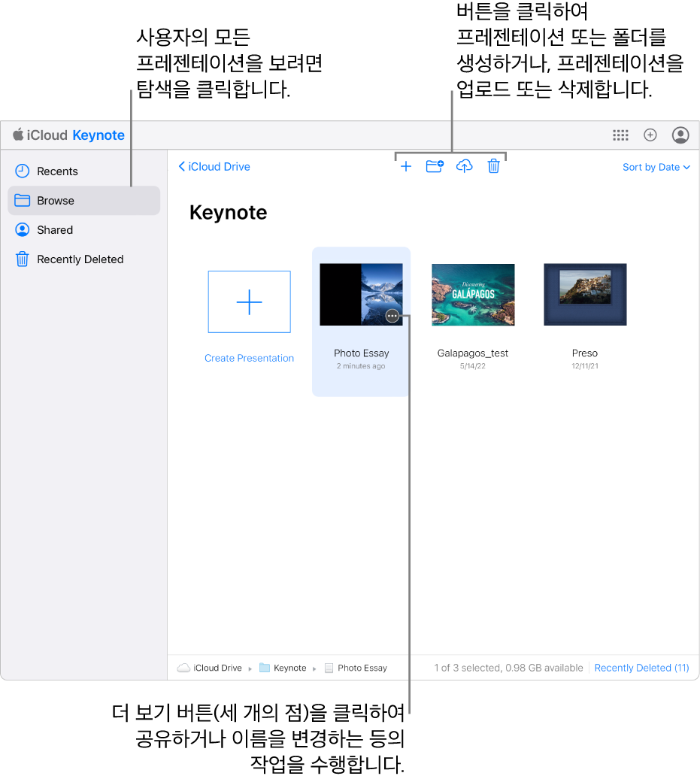Image resolution: width=700 pixels, height=782 pixels.
Task: Click the Apple logo in the iCloud header
Action: click(19, 135)
